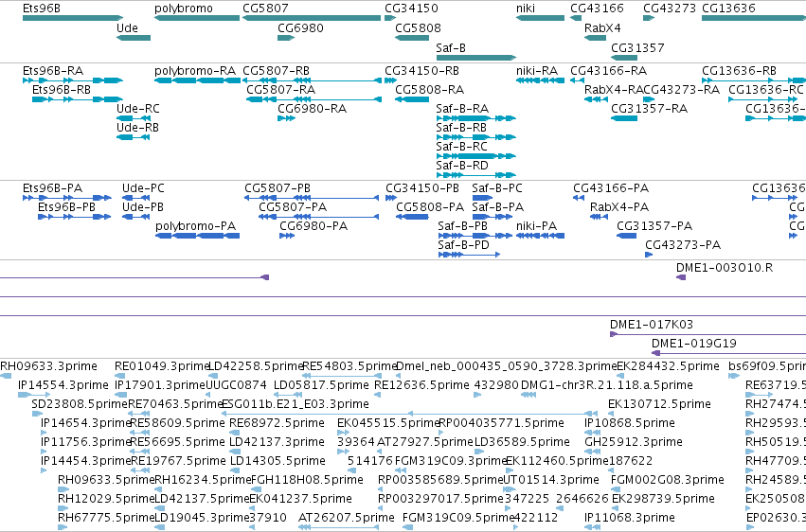Click transcript CG6980-RA

286,118
